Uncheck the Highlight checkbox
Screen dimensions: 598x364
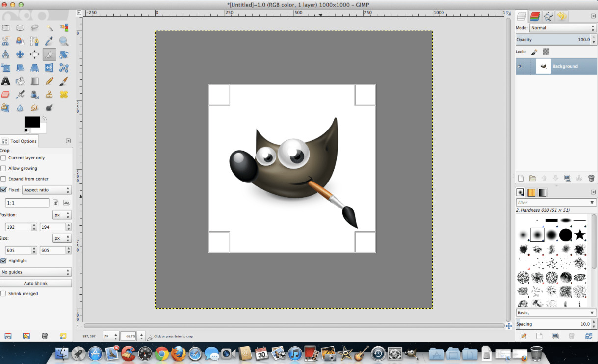(3, 261)
